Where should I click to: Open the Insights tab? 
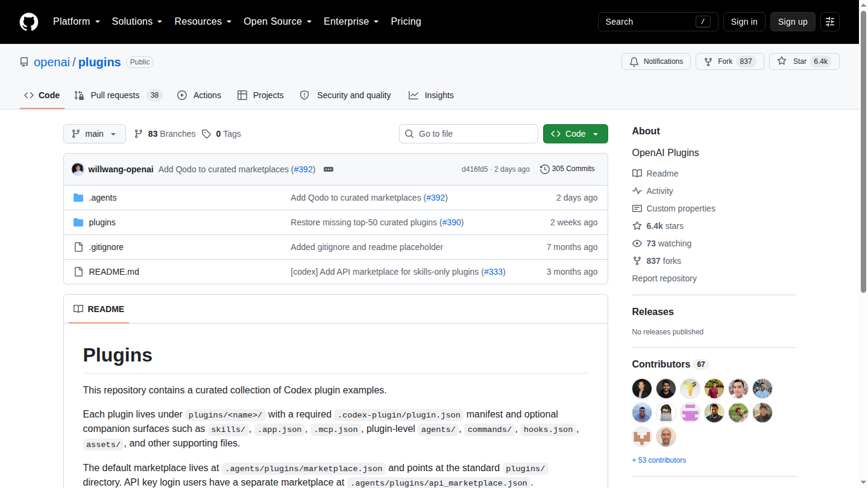pyautogui.click(x=431, y=95)
